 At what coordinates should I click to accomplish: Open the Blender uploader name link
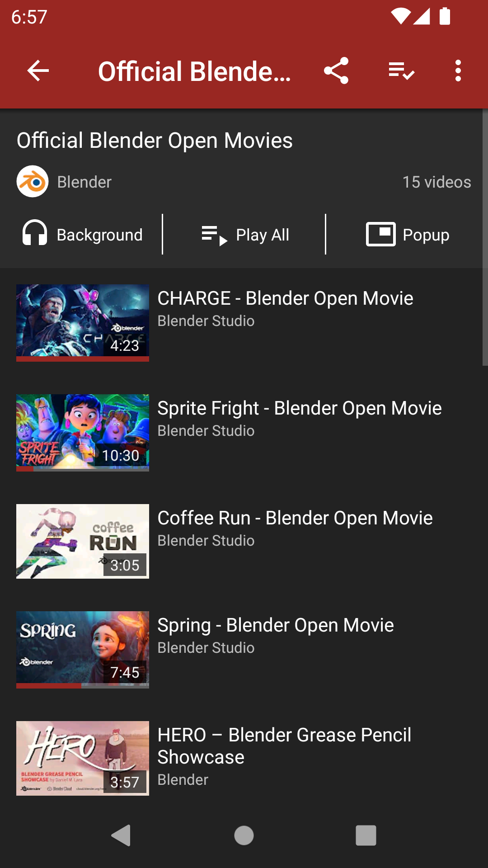pos(84,182)
